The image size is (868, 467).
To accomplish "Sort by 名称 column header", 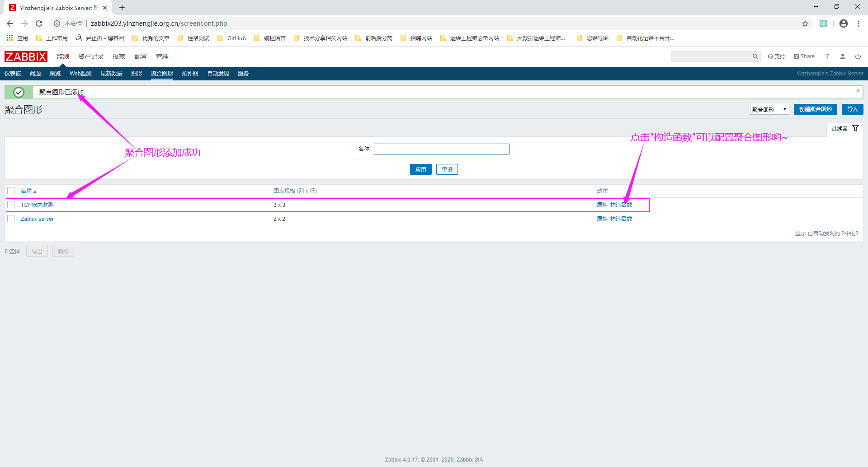I will [28, 191].
